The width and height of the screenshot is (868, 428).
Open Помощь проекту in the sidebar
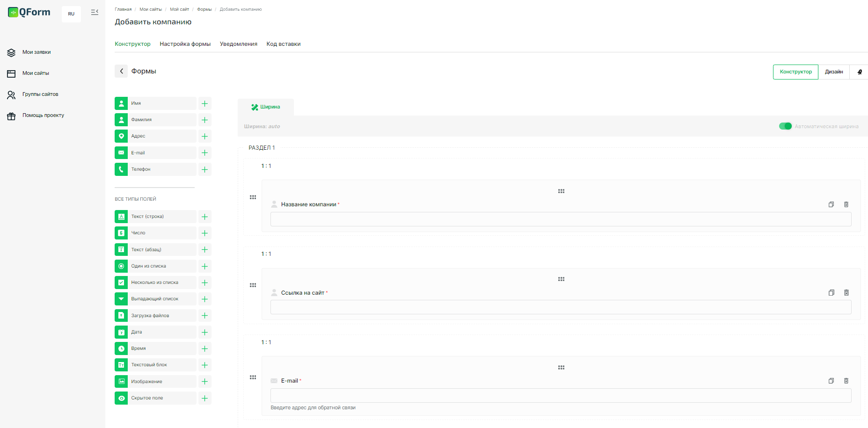click(x=43, y=116)
